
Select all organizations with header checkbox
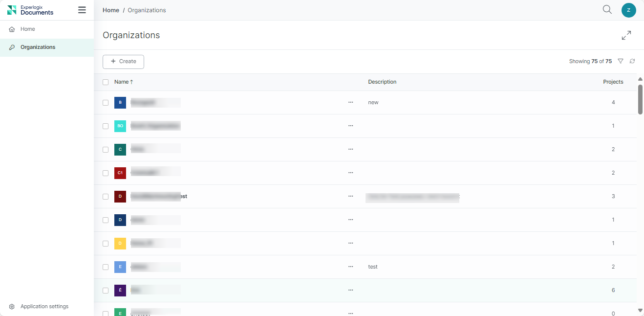(106, 82)
